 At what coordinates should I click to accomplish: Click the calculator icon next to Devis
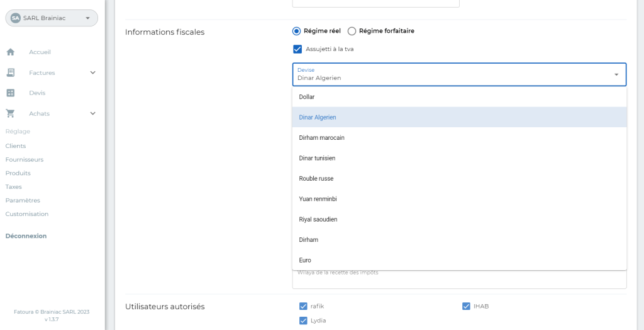pyautogui.click(x=11, y=93)
